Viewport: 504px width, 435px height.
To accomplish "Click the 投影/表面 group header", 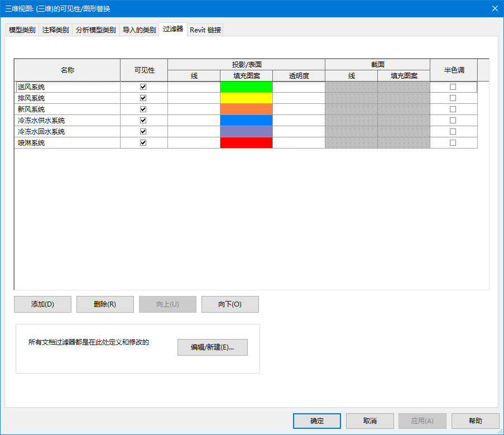I will 247,65.
